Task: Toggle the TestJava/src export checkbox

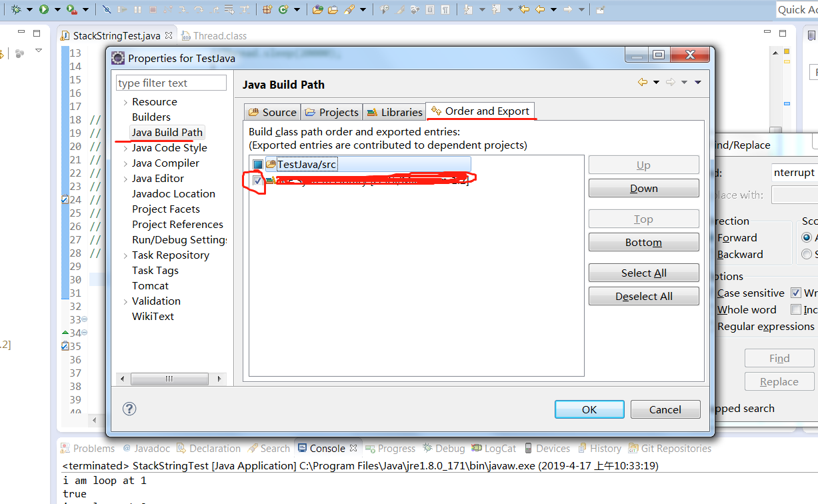Action: click(x=257, y=165)
